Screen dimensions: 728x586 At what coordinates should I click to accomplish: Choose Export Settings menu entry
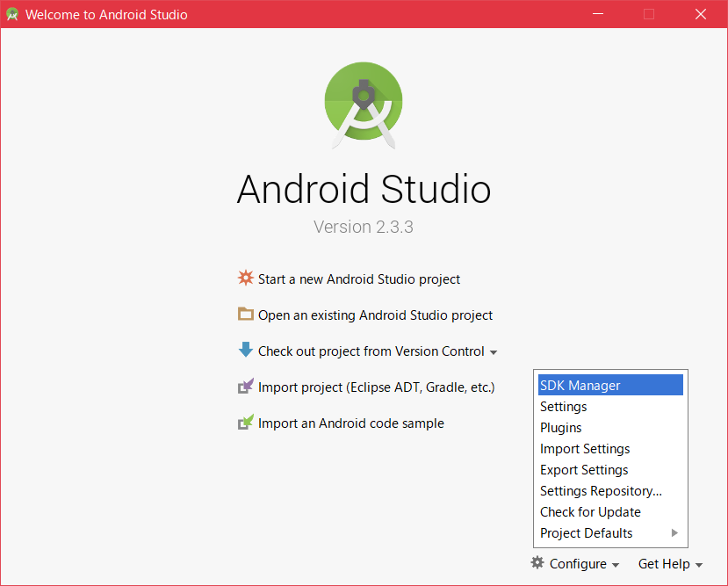click(610, 469)
